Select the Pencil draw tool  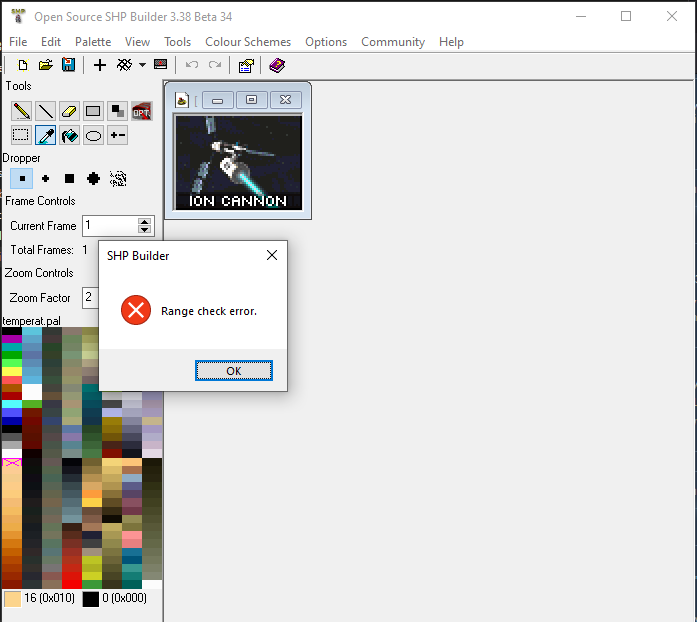pos(21,111)
